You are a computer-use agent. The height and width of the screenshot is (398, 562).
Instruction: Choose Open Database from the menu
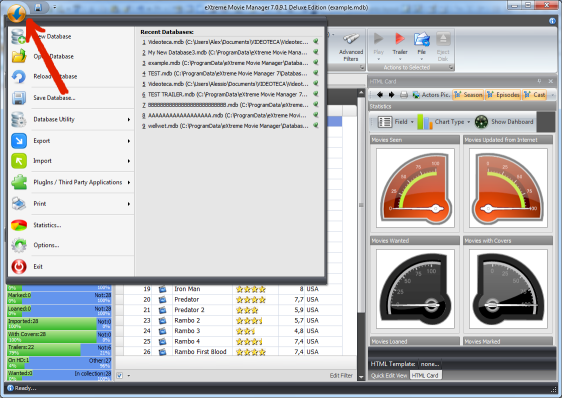coord(71,56)
